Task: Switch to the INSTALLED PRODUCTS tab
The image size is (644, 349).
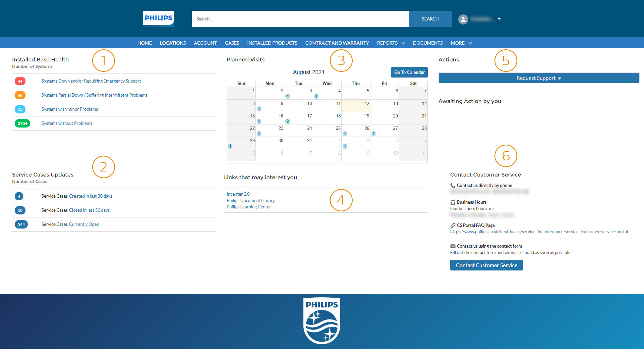Action: pos(272,43)
